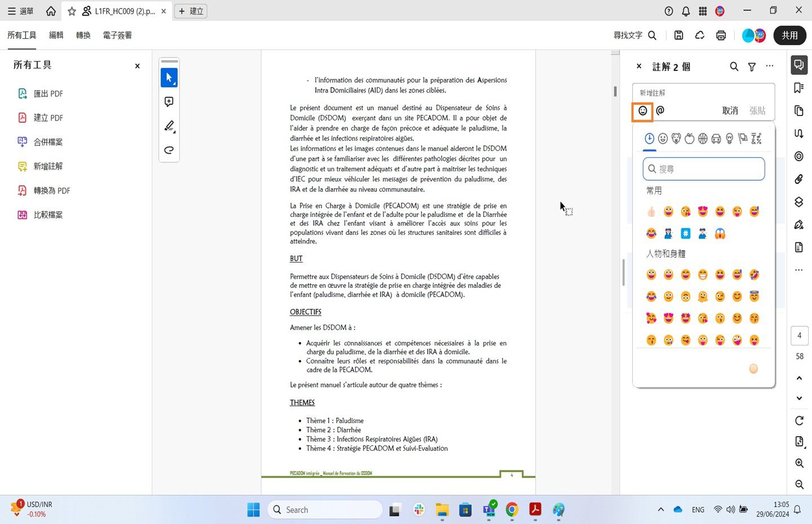812x524 pixels.
Task: Switch to the 編輯 tab
Action: [x=56, y=35]
